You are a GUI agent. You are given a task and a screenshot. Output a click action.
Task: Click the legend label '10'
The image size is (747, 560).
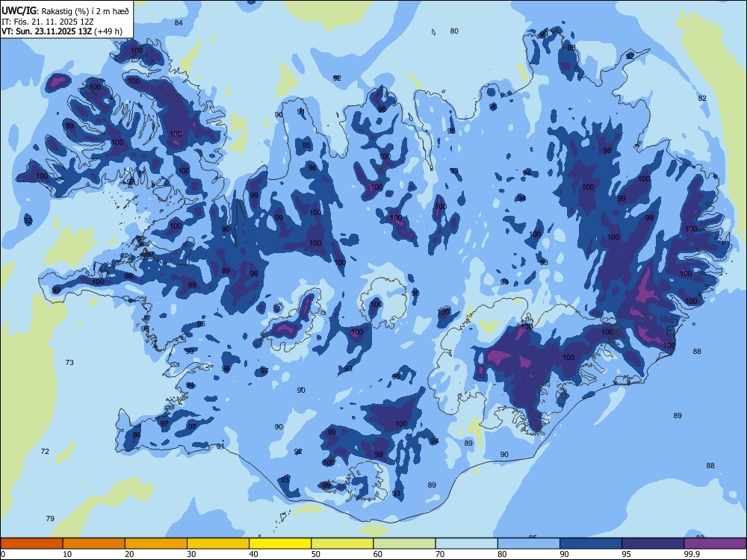pyautogui.click(x=66, y=554)
